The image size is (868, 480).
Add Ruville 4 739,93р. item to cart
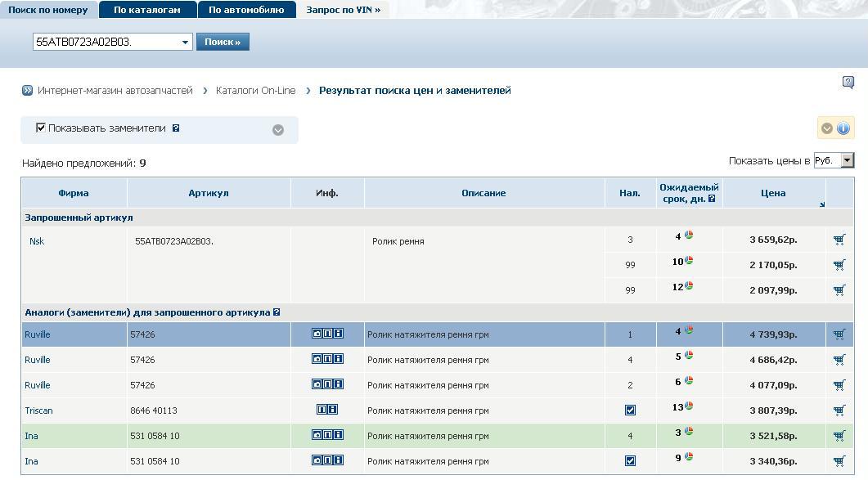[839, 334]
